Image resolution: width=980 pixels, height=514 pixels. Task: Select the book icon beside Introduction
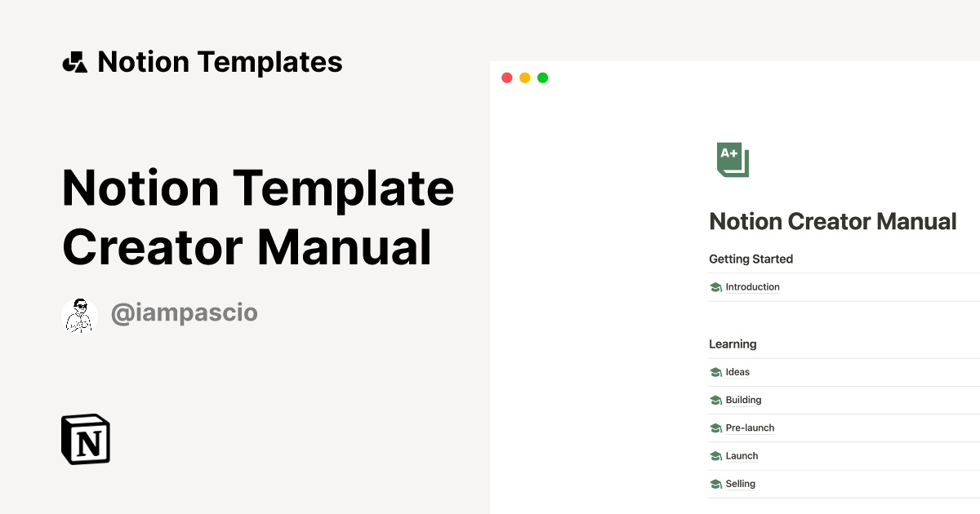point(715,286)
